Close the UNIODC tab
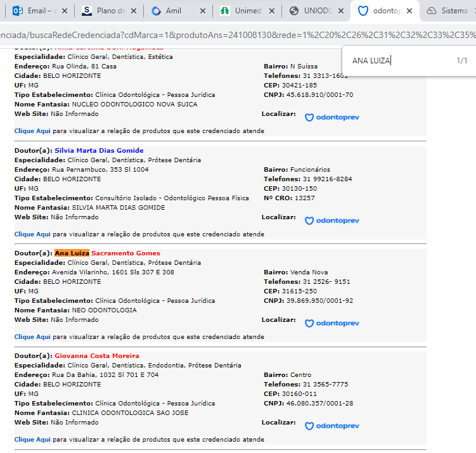The image size is (476, 453). [x=341, y=11]
